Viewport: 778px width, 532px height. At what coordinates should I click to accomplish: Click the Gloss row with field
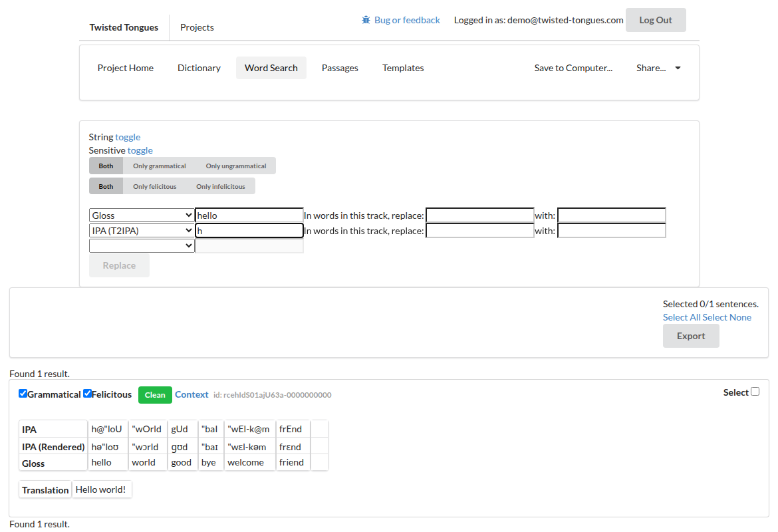612,215
